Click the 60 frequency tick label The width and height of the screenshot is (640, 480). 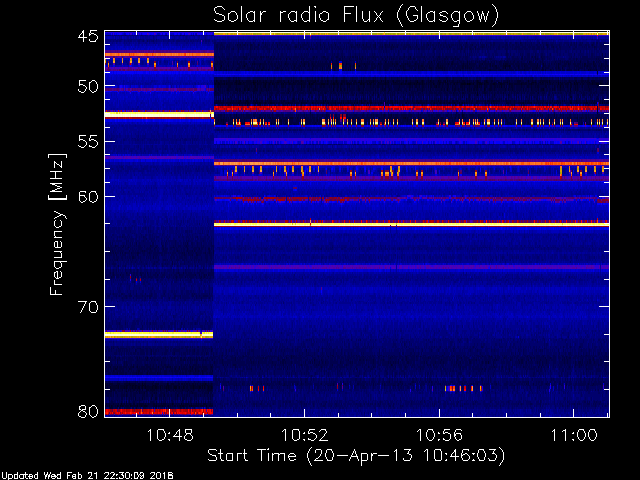click(88, 197)
